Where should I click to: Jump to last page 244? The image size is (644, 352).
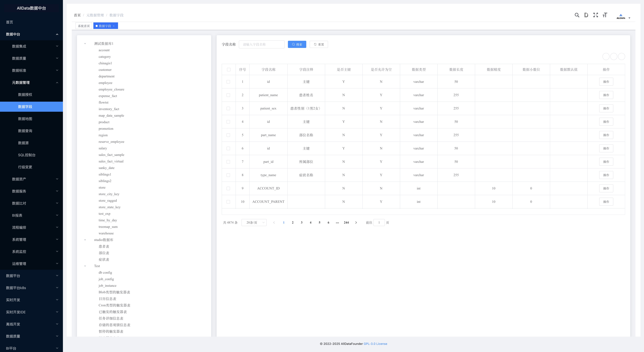click(x=346, y=223)
